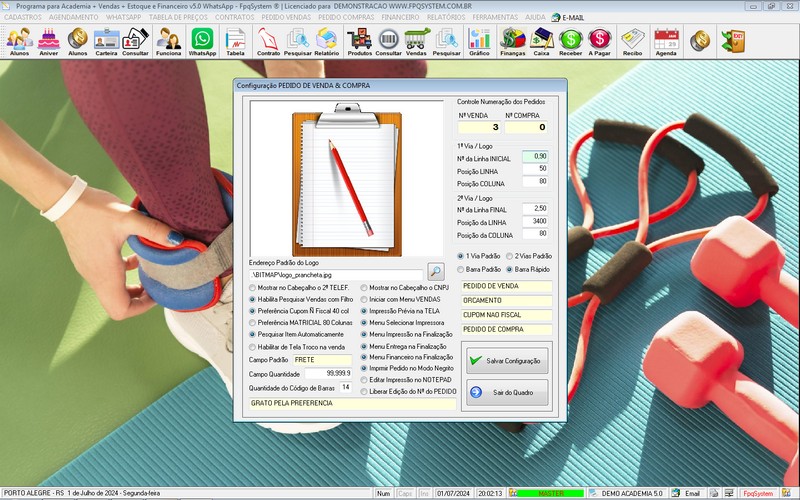Open the Recibo receipt icon
The height and width of the screenshot is (500, 800).
pos(631,40)
